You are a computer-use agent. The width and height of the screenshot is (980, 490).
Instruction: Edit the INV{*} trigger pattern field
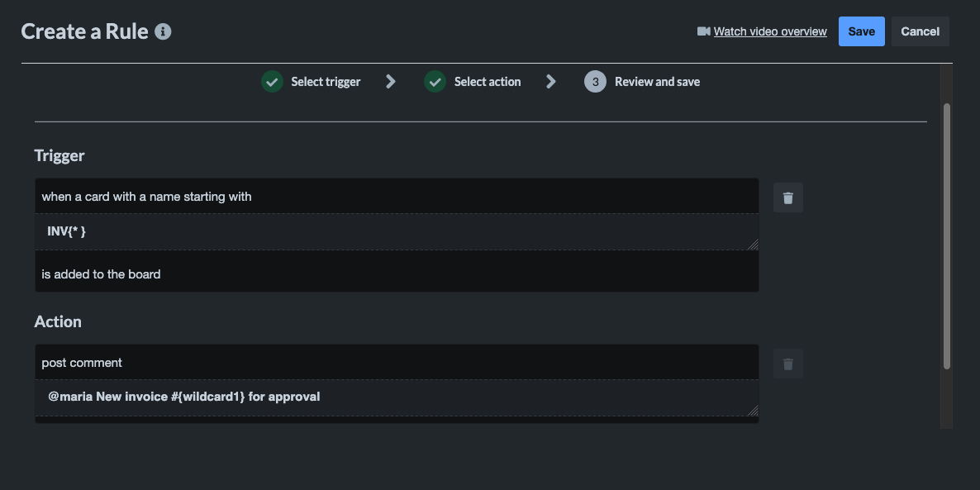tap(397, 231)
